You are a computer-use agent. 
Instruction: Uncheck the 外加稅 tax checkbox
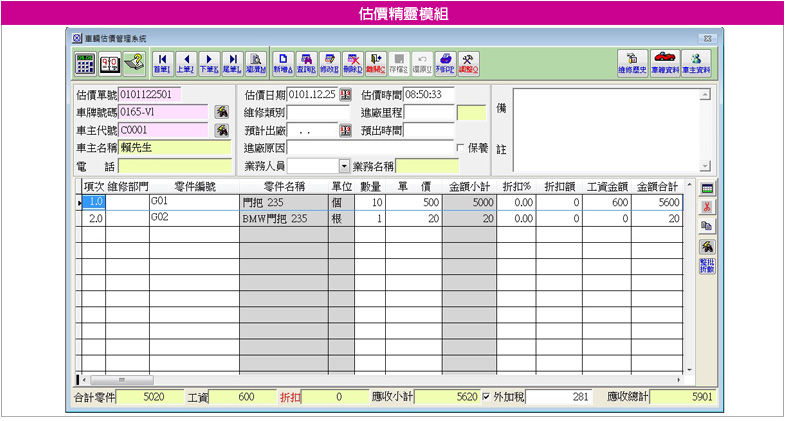pos(487,396)
